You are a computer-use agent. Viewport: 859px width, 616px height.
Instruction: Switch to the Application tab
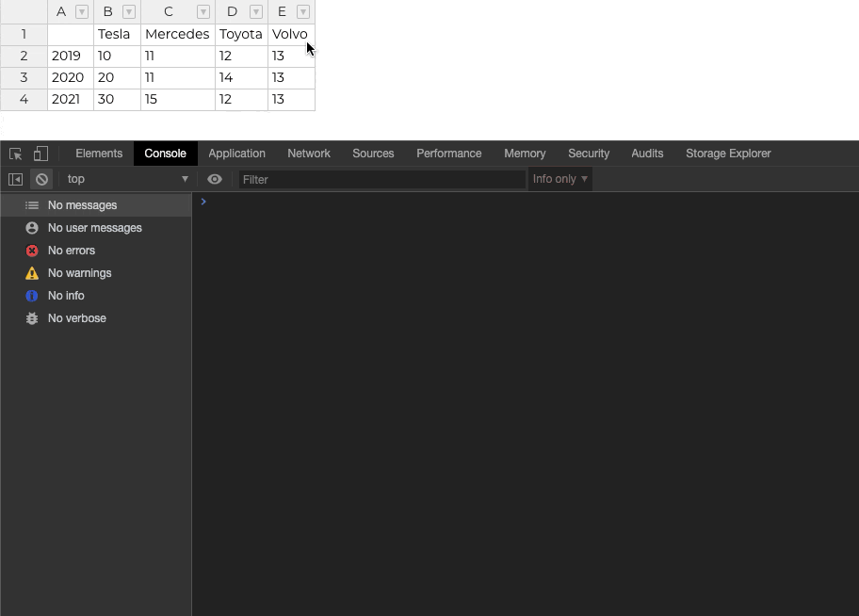[236, 154]
